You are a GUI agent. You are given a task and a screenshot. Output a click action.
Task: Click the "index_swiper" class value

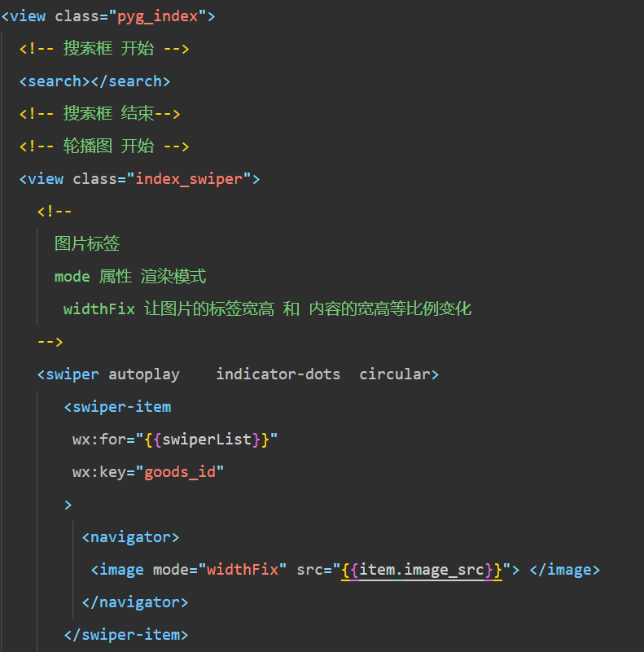click(189, 179)
